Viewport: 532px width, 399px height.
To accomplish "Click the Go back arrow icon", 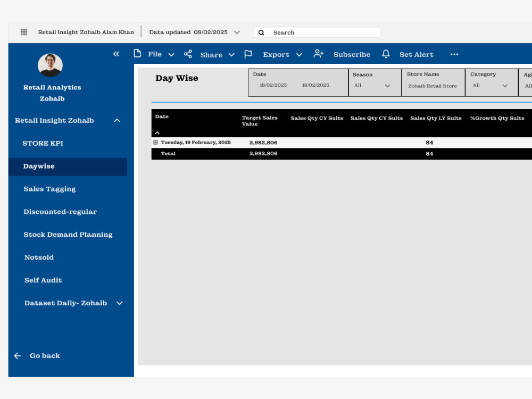I will pyautogui.click(x=18, y=355).
